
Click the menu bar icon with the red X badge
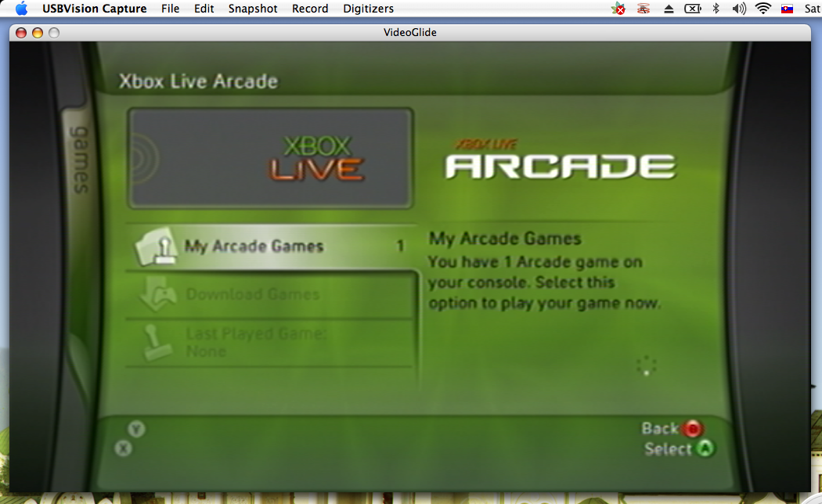tap(618, 9)
